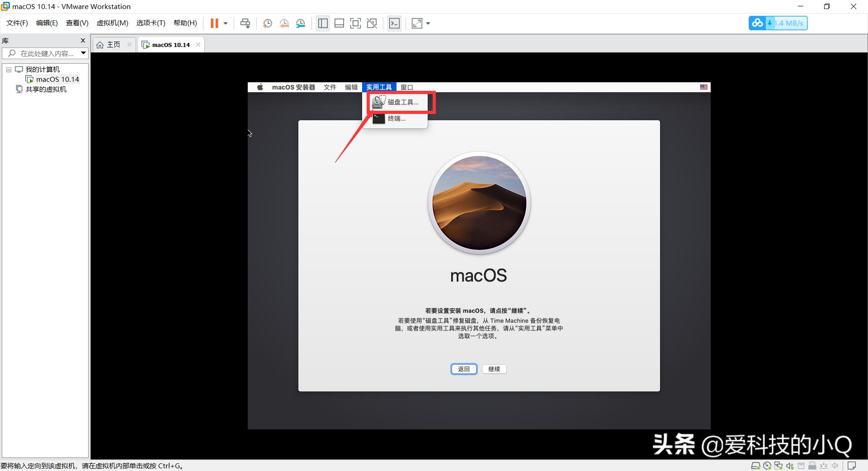868x471 pixels.
Task: Take a snapshot of the virtual machine
Action: 267,23
